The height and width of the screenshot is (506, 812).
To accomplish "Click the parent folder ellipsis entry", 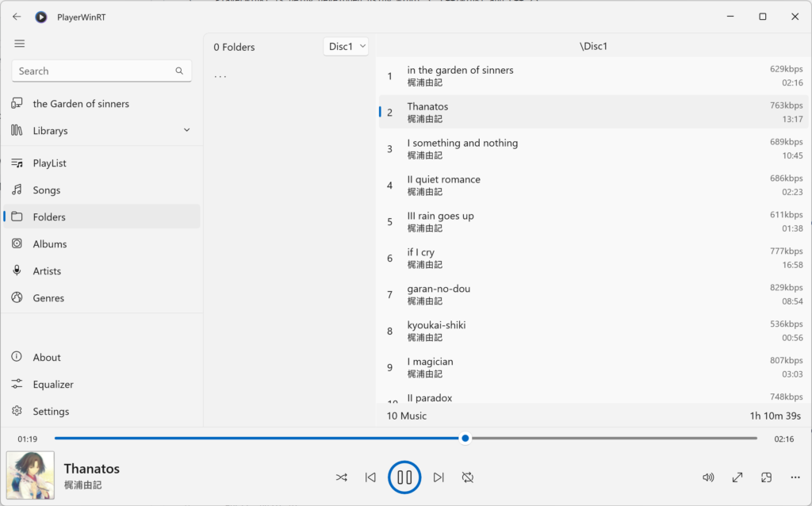I will [x=220, y=77].
